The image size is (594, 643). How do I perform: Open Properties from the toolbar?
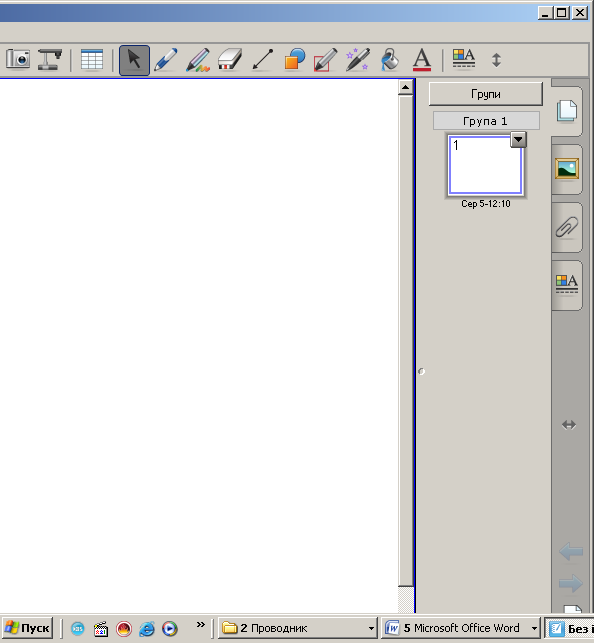click(x=464, y=59)
